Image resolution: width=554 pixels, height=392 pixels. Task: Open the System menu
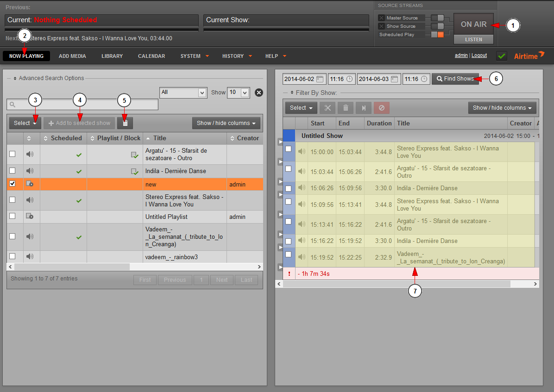pos(195,56)
